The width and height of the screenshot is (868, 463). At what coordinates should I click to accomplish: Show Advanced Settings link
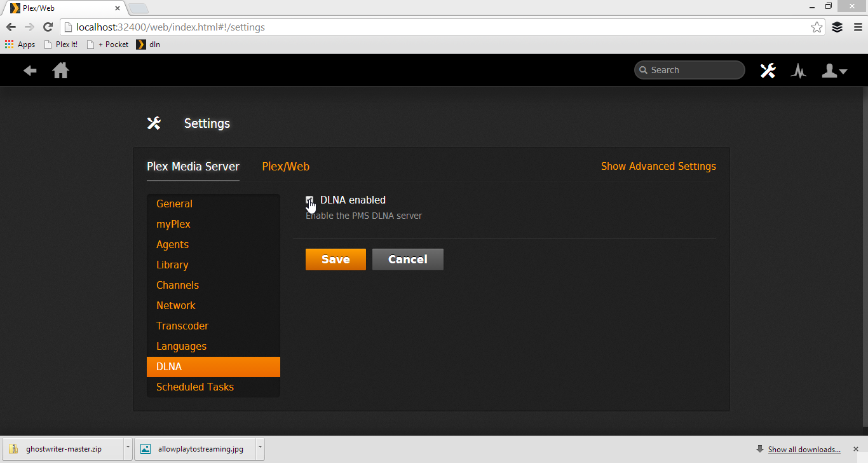pos(658,166)
